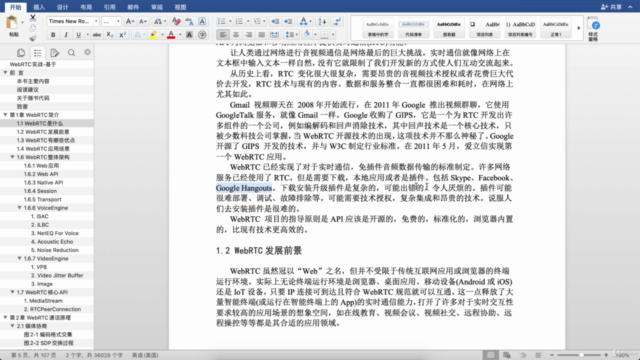Toggle Align Left paragraph alignment
Screen dimensions: 640x360
tap(223, 35)
